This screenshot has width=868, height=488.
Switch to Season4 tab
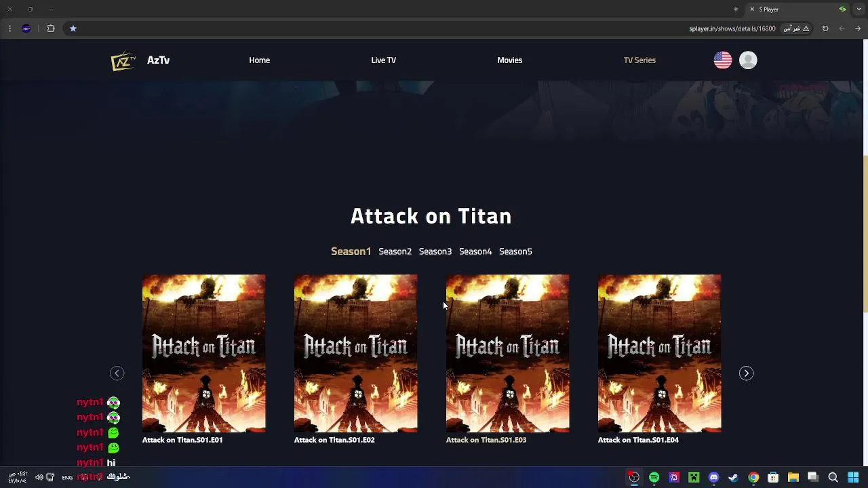(475, 251)
